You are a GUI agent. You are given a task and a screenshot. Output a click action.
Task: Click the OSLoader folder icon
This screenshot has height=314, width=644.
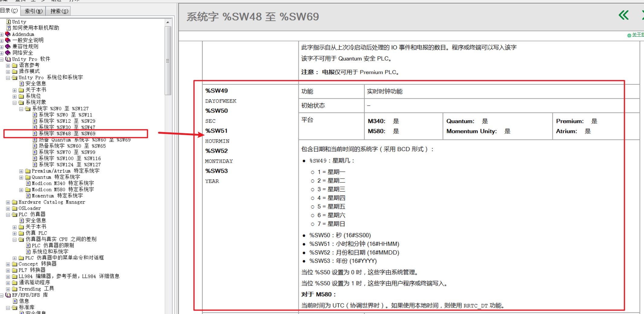14,208
